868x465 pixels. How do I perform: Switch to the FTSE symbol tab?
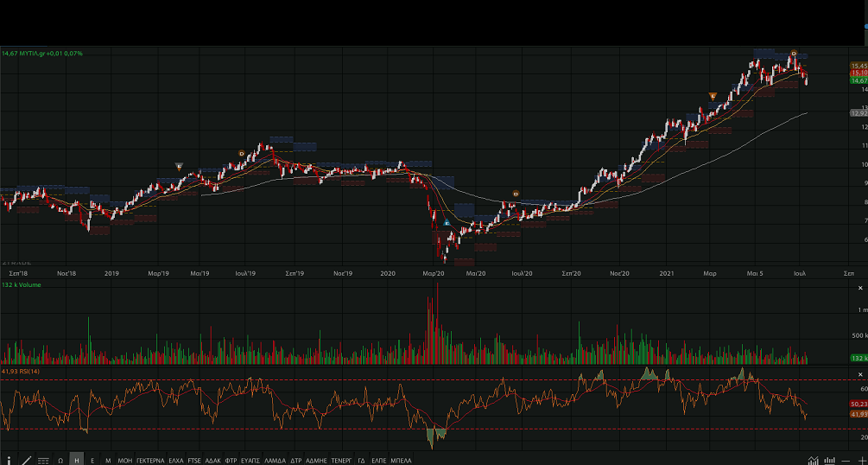(194, 461)
